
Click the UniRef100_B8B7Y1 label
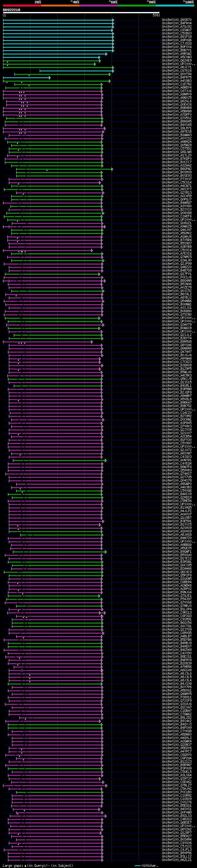click(x=177, y=50)
